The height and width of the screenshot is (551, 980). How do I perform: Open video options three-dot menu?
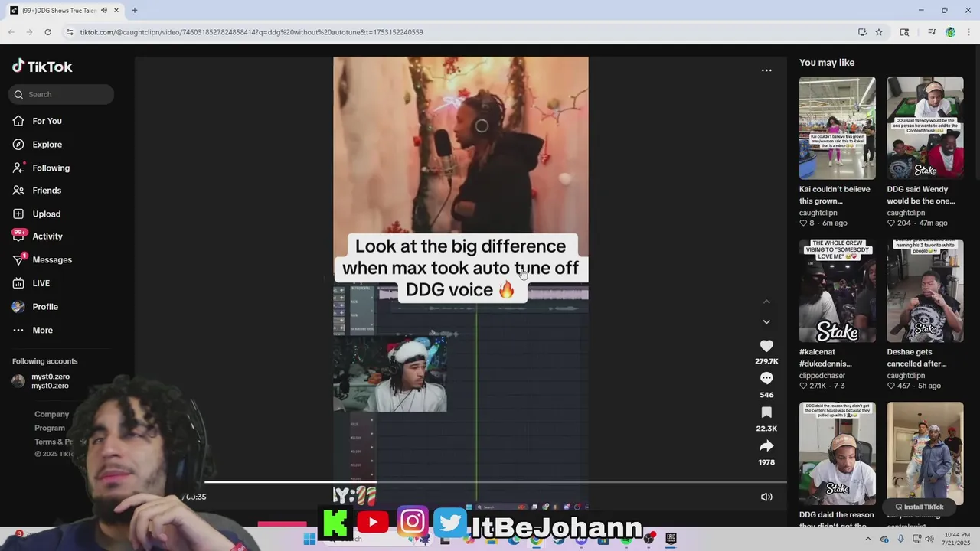coord(766,70)
